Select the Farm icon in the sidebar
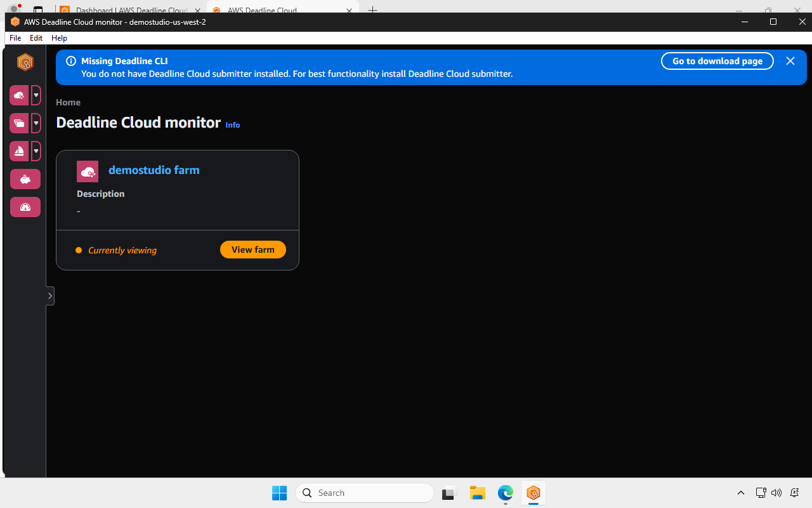 click(x=18, y=95)
